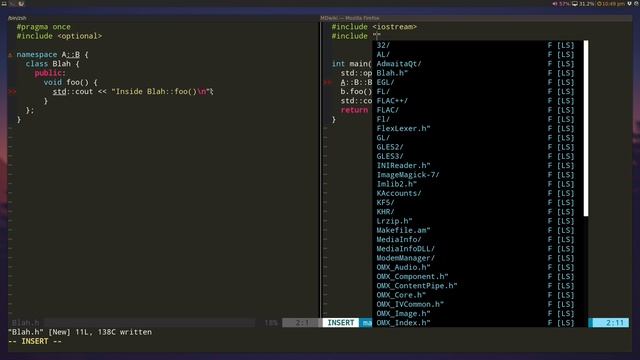The width and height of the screenshot is (640, 360).
Task: Click the int main( line in the right pane
Action: click(352, 64)
